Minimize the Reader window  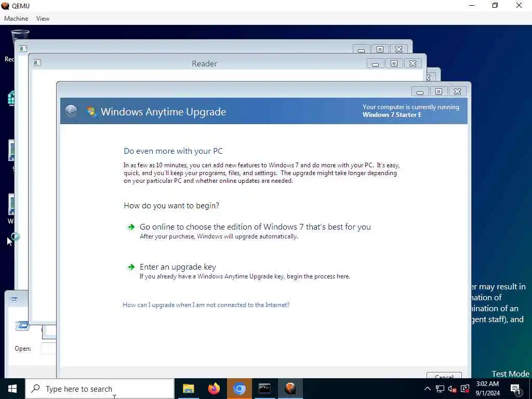[x=375, y=63]
